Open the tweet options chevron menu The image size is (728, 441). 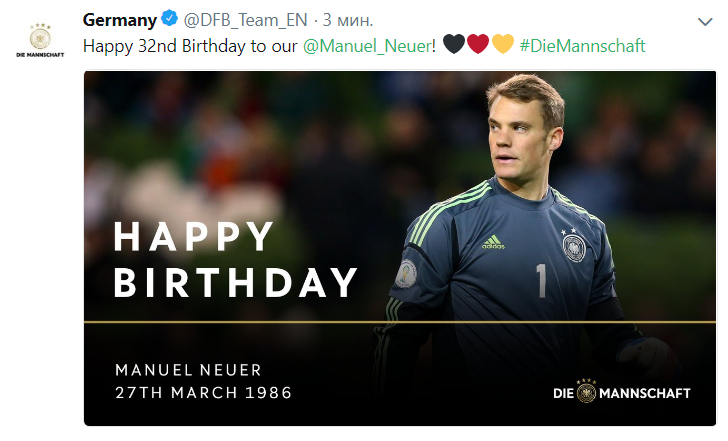click(x=706, y=21)
